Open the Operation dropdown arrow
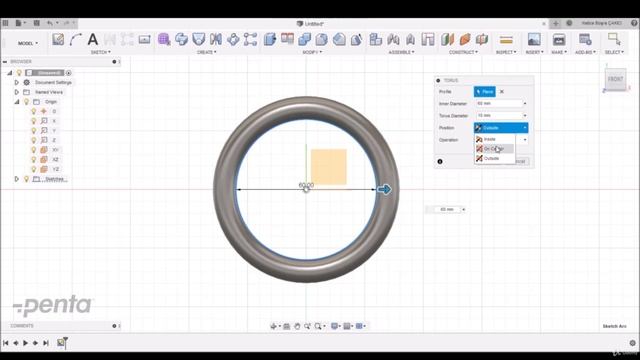This screenshot has height=360, width=640. (525, 140)
